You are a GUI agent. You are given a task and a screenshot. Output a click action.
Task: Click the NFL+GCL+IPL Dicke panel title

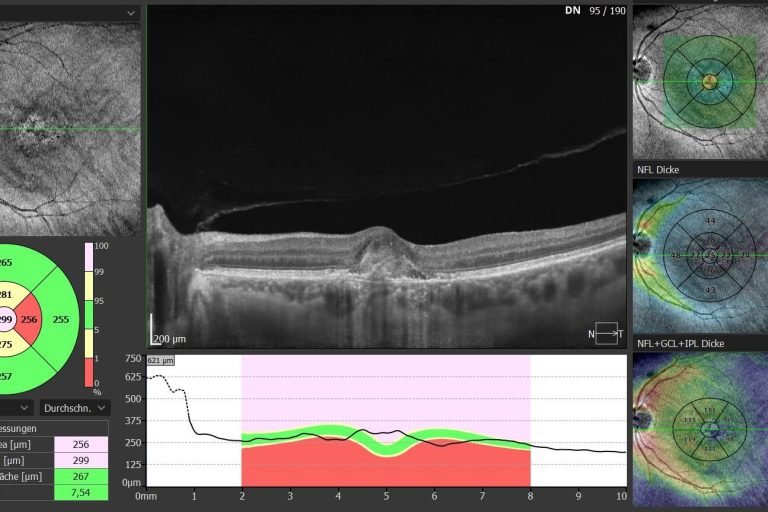click(680, 343)
